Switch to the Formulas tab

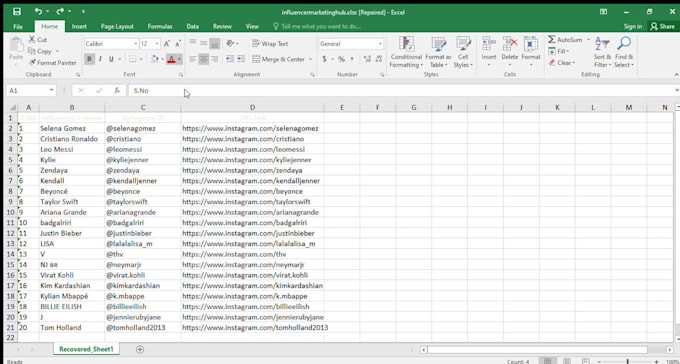click(160, 26)
